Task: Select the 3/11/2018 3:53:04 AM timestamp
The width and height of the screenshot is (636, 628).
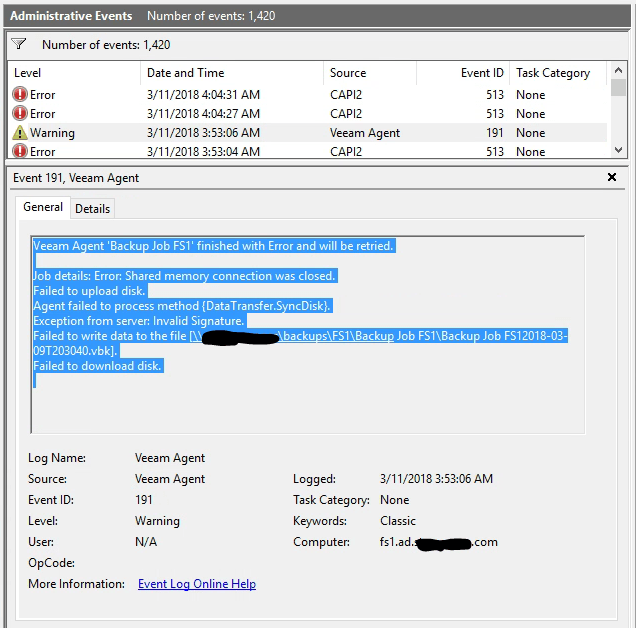Action: 203,152
